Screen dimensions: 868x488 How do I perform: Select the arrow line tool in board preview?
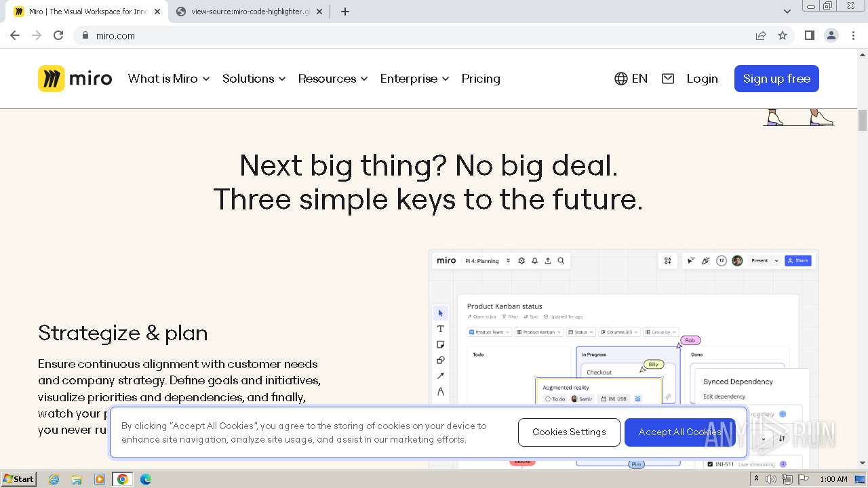[440, 375]
